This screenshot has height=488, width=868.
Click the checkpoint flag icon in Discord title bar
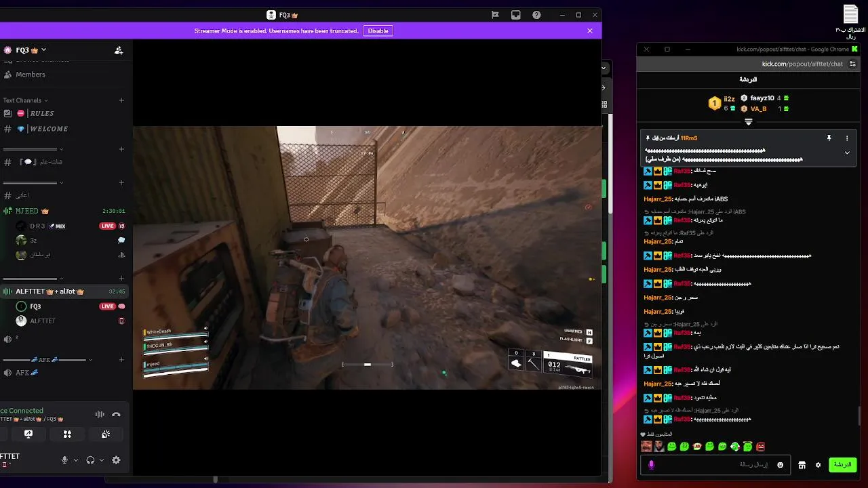click(496, 15)
